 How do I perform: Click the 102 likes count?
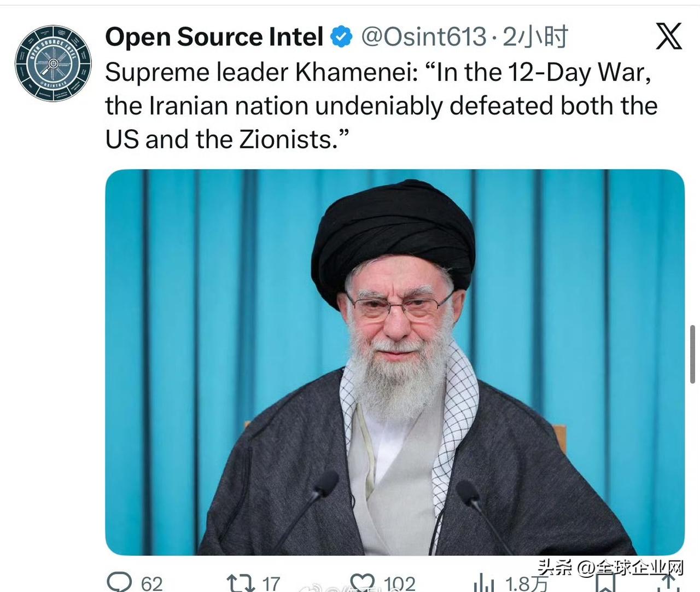[x=399, y=584]
